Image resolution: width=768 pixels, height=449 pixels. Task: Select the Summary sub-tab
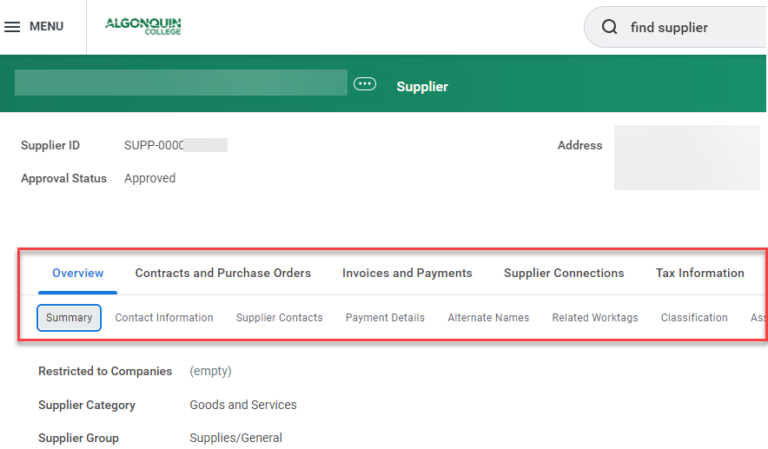(x=69, y=318)
